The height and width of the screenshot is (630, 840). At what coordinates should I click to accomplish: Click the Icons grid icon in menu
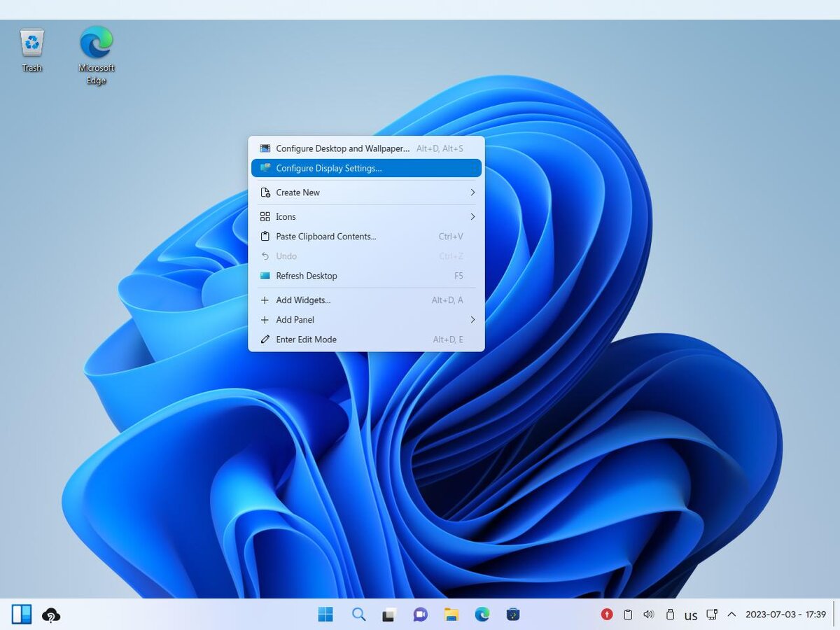pos(265,216)
